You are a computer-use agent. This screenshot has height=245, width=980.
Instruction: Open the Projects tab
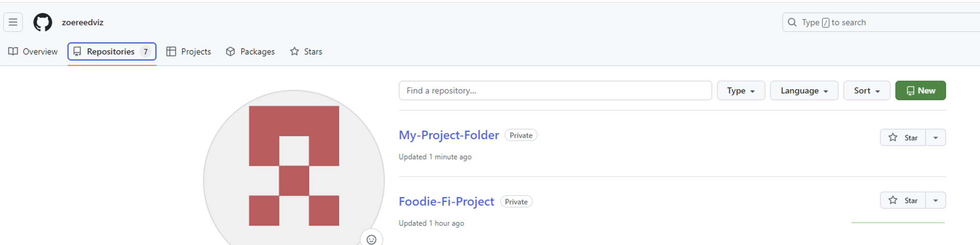(189, 52)
